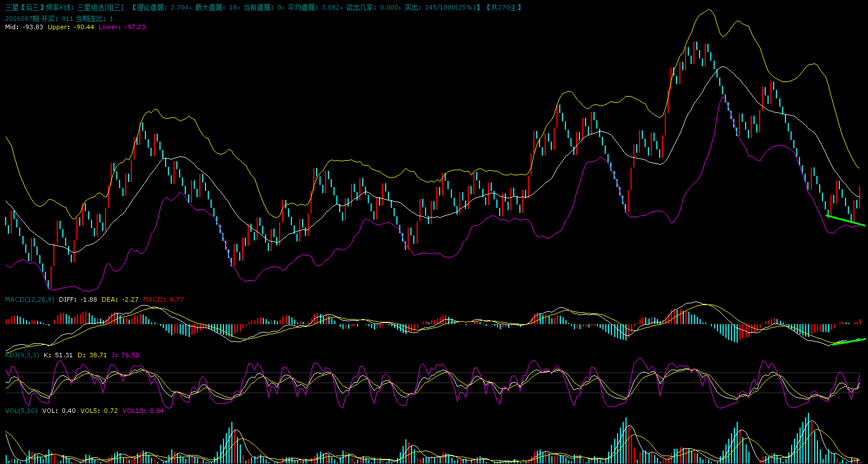The image size is (868, 464).
Task: Click the MACD(12,26,9) indicator label
Action: point(30,299)
